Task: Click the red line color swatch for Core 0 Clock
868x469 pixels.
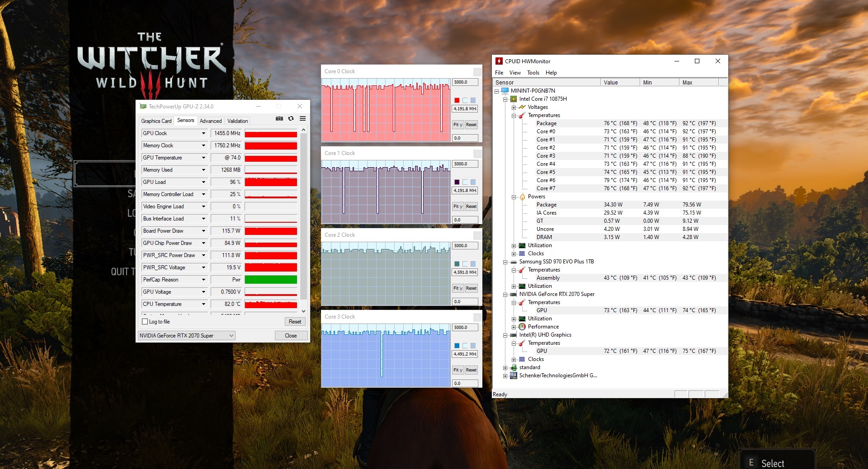Action: pos(457,100)
